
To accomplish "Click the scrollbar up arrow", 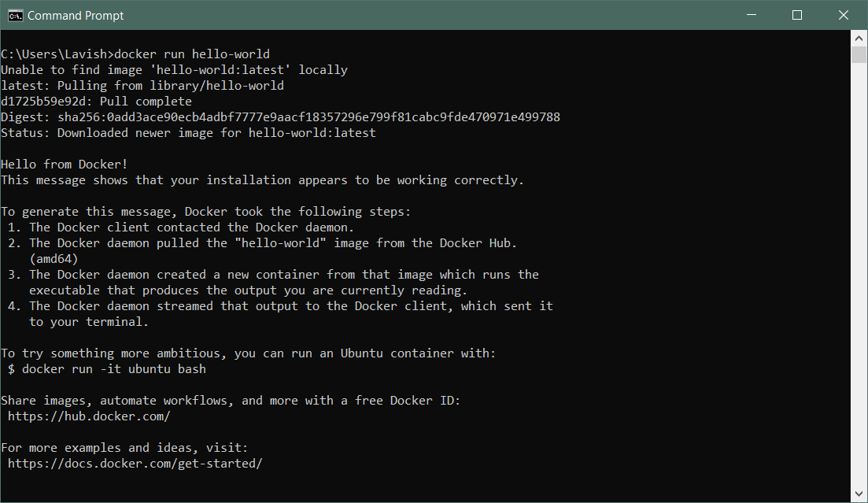I will 859,38.
